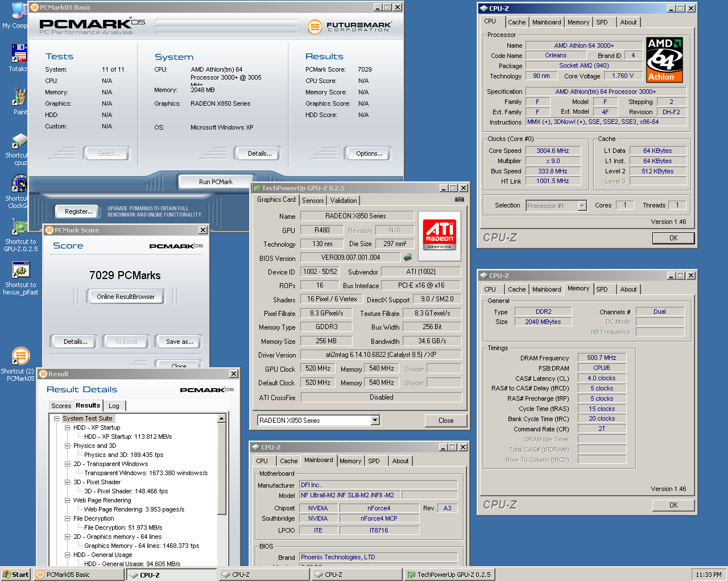The width and height of the screenshot is (728, 582).
Task: Click Save as... in the PCMark Score window
Action: (x=179, y=342)
